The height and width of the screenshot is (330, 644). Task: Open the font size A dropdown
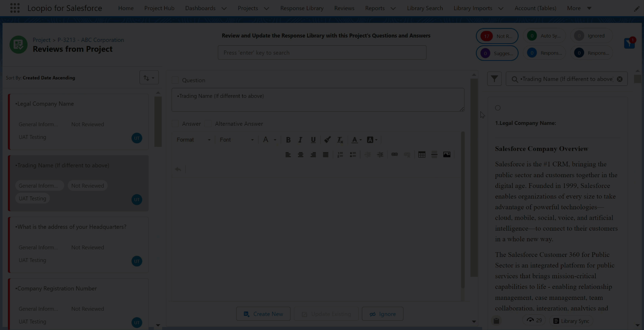tap(270, 140)
